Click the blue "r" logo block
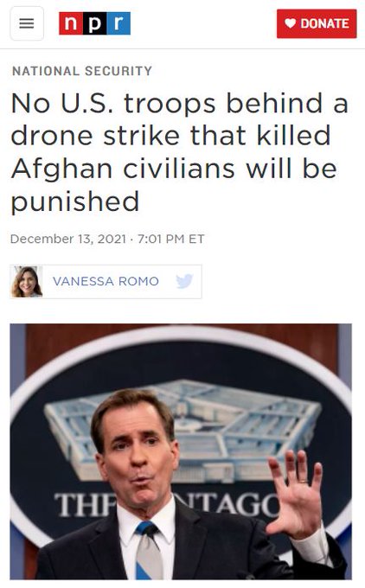Screen dimensions: 365x588 click(118, 23)
